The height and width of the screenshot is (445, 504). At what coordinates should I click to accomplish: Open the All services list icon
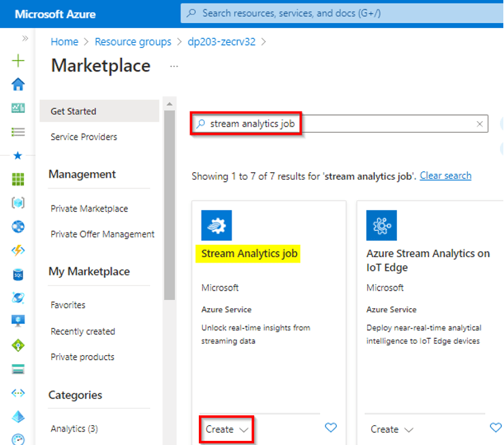(18, 132)
